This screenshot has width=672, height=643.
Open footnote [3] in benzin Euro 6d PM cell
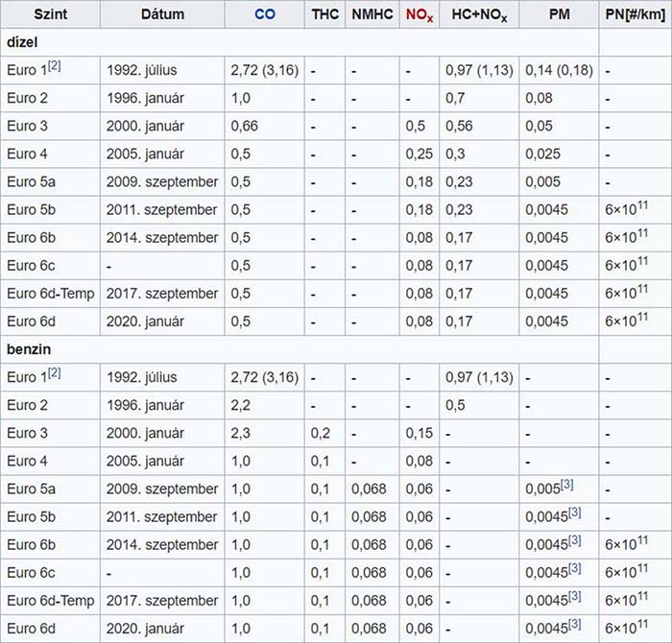(x=575, y=624)
